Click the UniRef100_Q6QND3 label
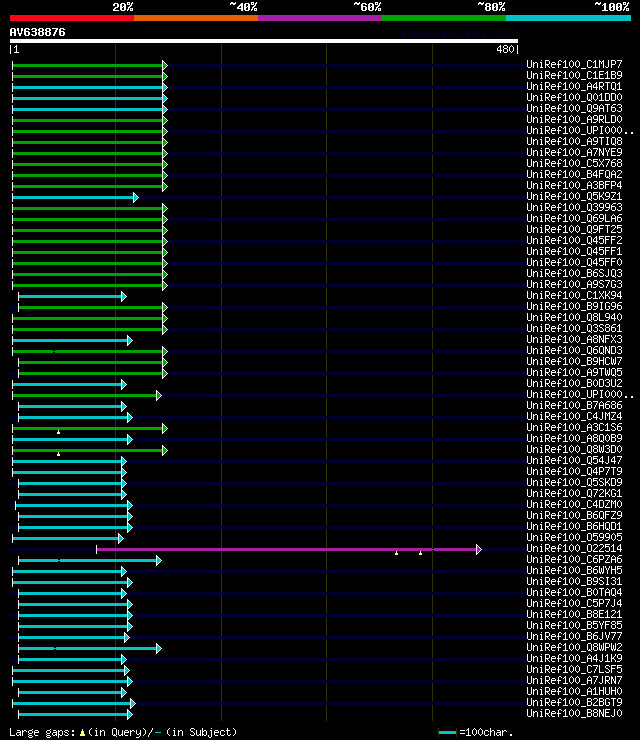This screenshot has height=740, width=640. pyautogui.click(x=574, y=350)
